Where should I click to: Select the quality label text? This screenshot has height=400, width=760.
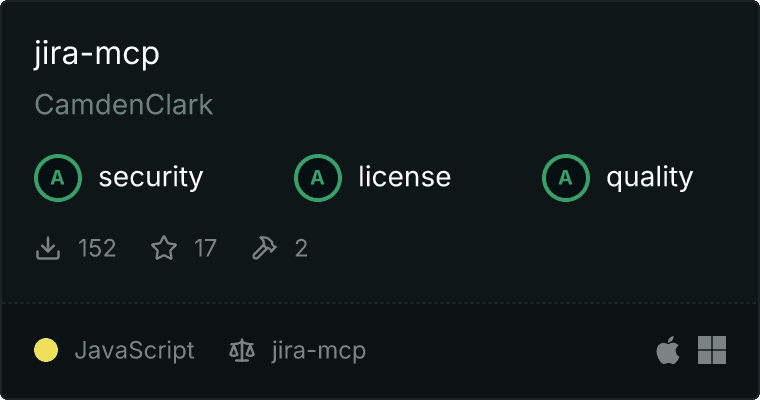649,177
